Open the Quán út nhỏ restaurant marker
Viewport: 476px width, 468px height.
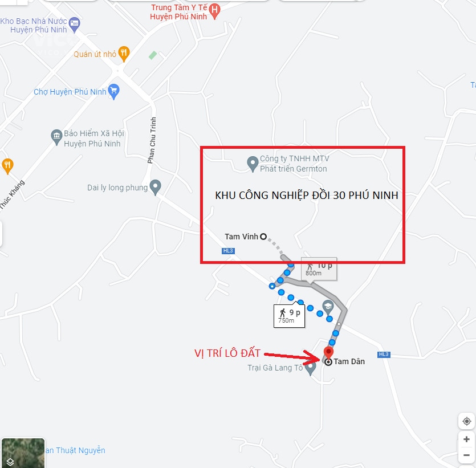(x=124, y=54)
